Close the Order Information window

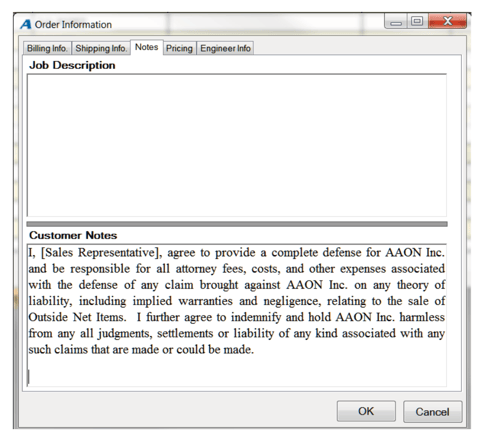(x=448, y=21)
